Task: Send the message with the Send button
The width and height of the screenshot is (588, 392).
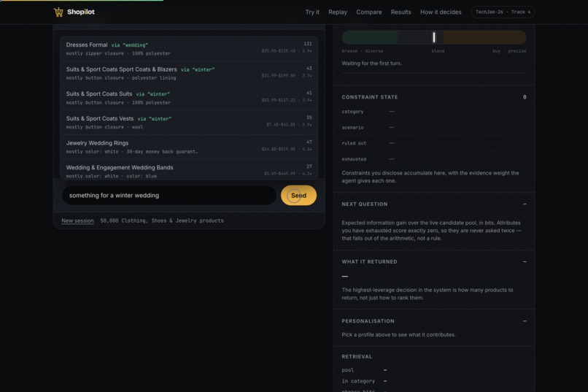Action: [298, 196]
